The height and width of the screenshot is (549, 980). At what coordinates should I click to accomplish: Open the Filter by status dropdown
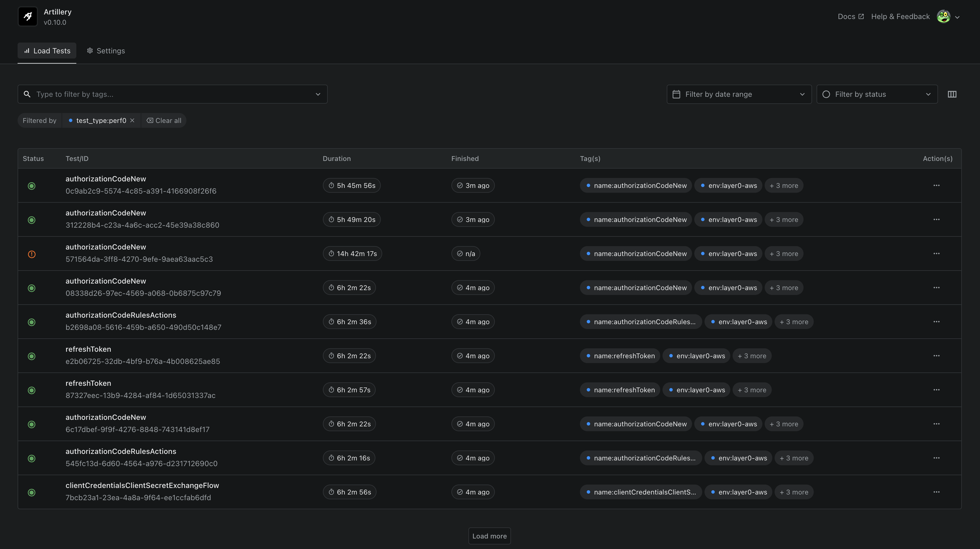click(x=877, y=94)
